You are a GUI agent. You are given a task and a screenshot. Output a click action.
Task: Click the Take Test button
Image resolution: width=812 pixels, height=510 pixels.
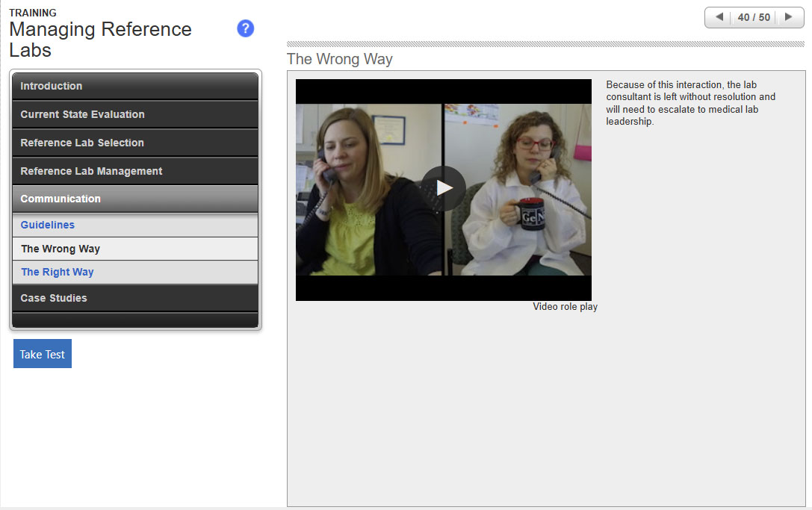tap(43, 355)
